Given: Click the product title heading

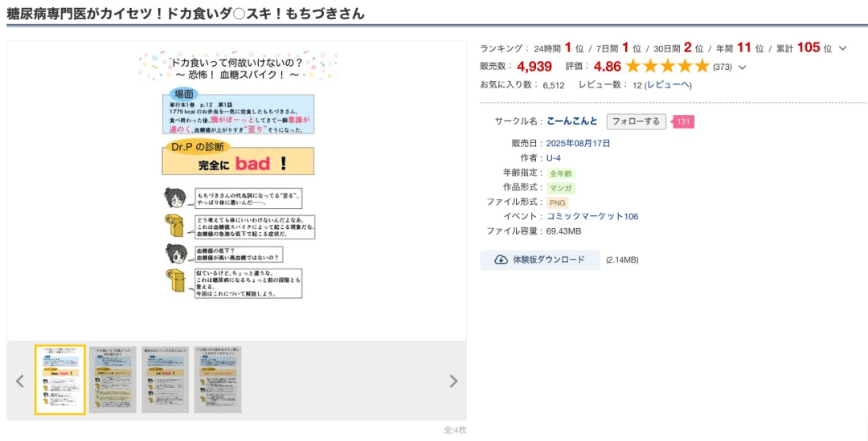Looking at the screenshot, I should coord(186,14).
